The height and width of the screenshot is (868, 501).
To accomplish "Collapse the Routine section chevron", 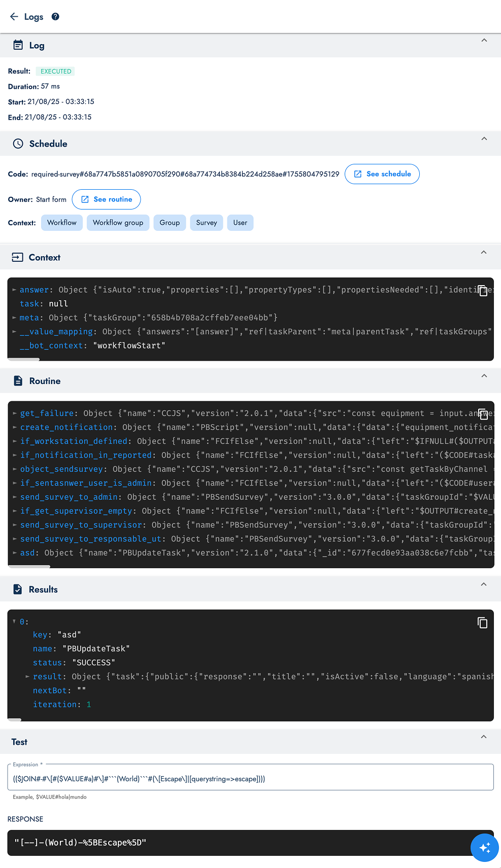I will pos(484,376).
